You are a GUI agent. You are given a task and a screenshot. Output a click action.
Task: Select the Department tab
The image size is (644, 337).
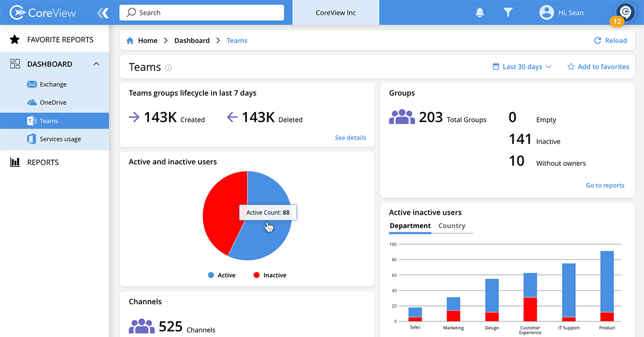[410, 226]
